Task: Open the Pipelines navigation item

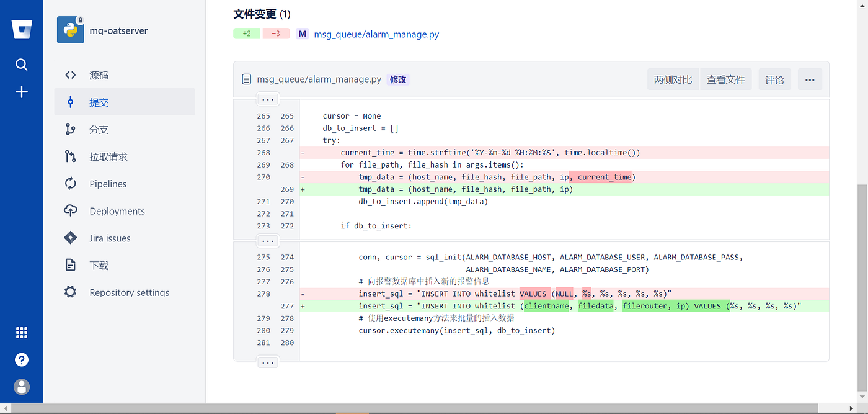Action: (125, 184)
